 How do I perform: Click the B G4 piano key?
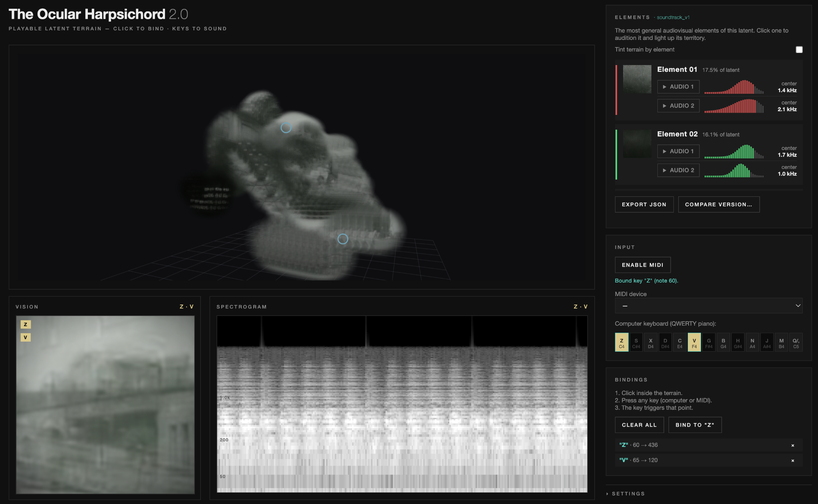tap(723, 342)
